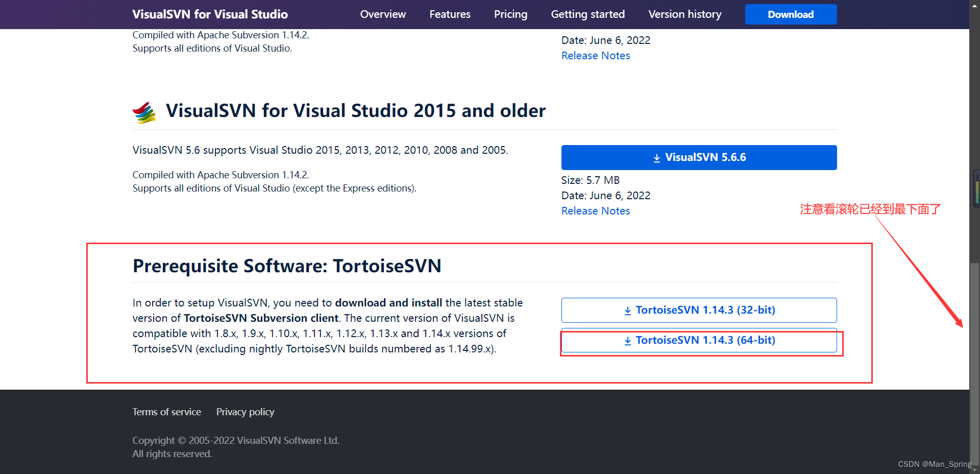The width and height of the screenshot is (980, 474).
Task: Open Privacy policy in footer
Action: click(245, 412)
